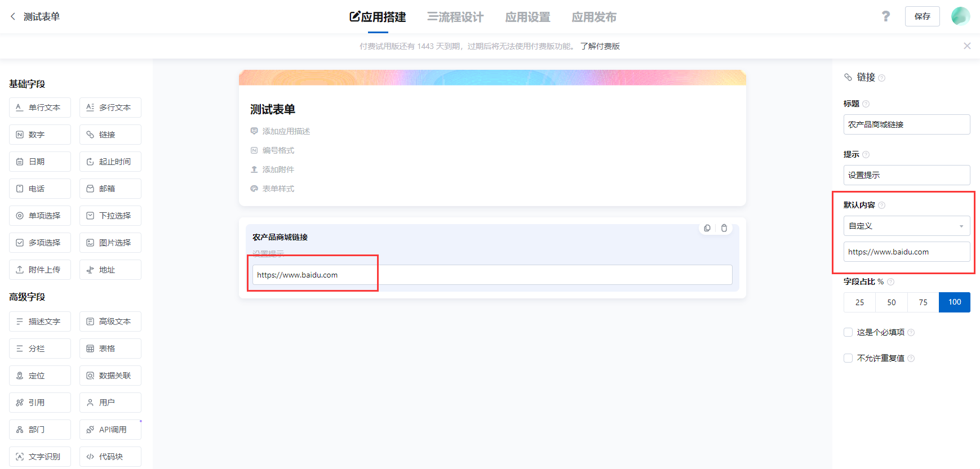Click the help question mark icon
The width and height of the screenshot is (980, 469).
(x=886, y=16)
